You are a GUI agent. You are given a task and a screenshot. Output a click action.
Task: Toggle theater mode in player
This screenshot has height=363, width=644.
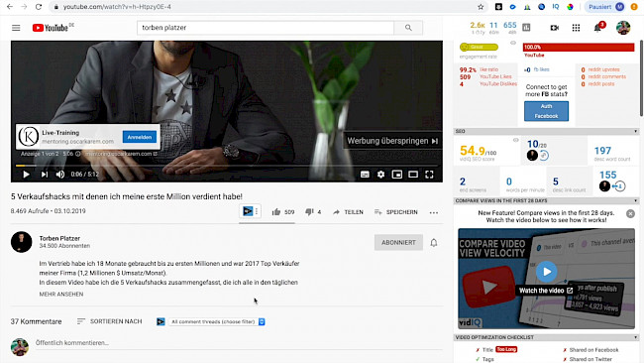[x=413, y=175]
